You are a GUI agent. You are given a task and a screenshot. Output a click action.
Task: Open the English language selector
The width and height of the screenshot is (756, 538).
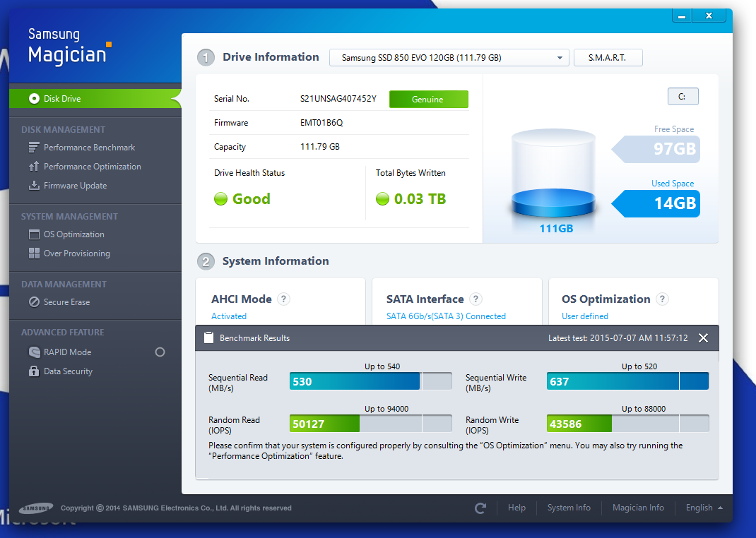click(x=704, y=508)
